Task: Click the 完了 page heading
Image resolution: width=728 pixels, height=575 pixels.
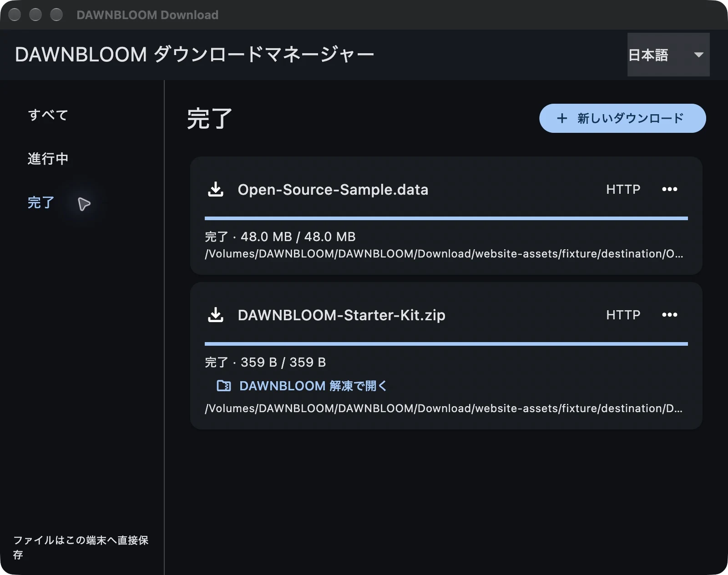Action: click(x=210, y=119)
